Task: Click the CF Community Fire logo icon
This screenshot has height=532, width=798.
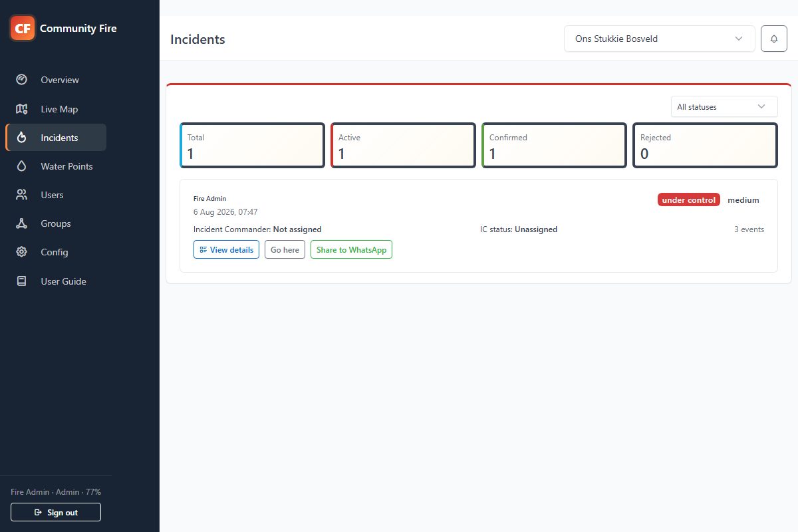Action: [x=23, y=28]
